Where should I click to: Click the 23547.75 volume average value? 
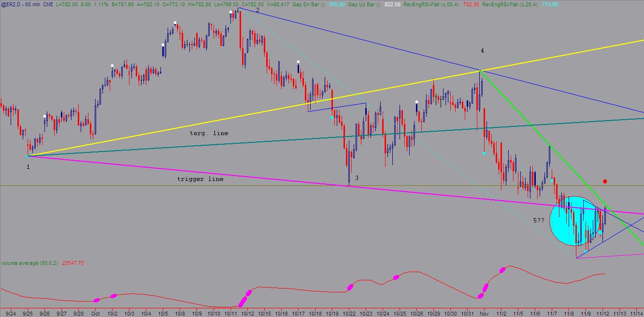pos(73,263)
